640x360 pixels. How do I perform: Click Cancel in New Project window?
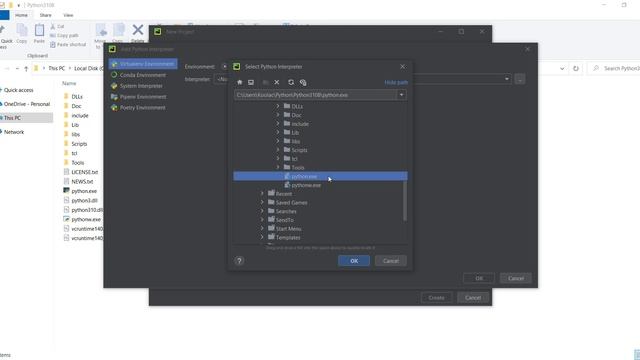click(473, 298)
